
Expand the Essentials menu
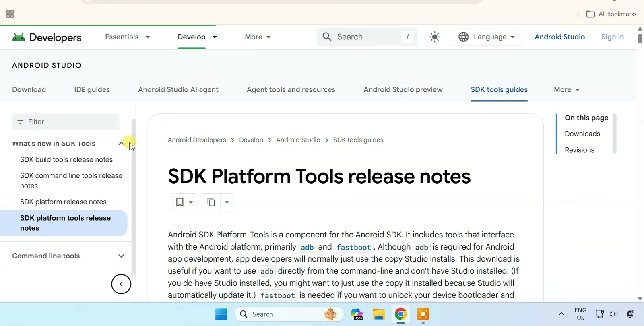click(x=128, y=37)
